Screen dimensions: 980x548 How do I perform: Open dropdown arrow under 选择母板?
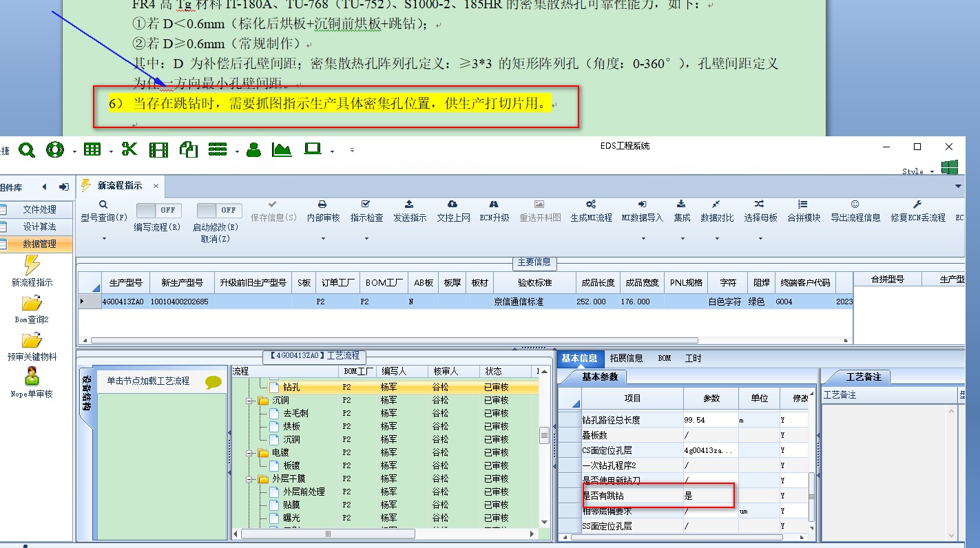tap(760, 239)
